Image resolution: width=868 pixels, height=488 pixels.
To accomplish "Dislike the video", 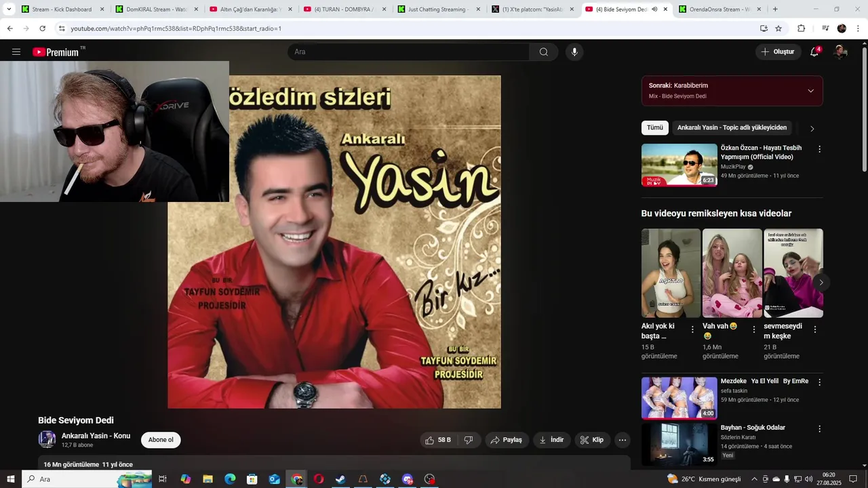I will click(469, 440).
